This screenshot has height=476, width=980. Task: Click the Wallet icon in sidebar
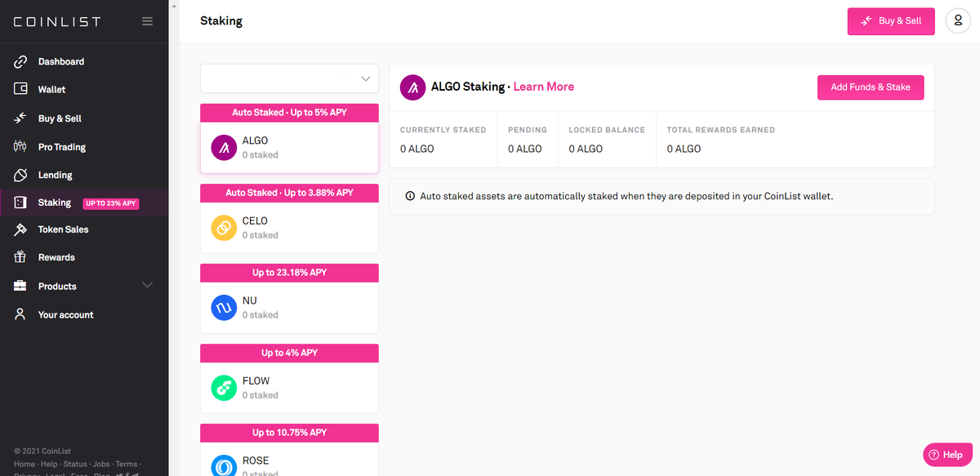20,89
